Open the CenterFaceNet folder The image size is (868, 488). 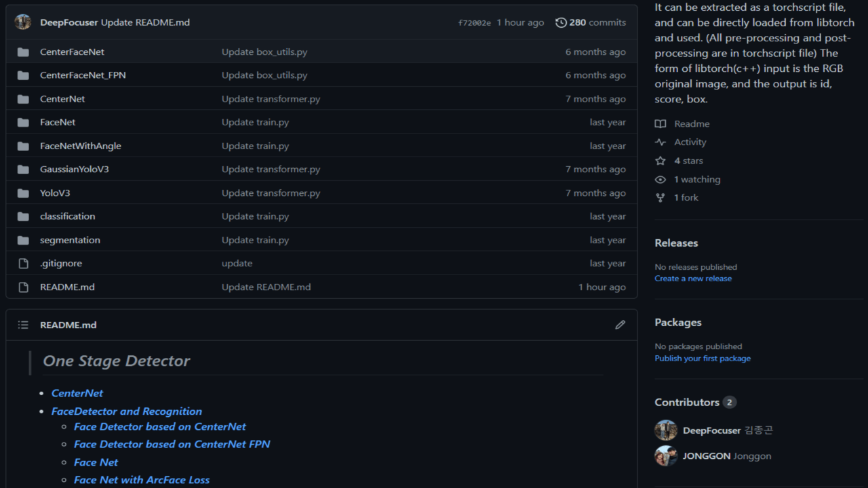72,52
